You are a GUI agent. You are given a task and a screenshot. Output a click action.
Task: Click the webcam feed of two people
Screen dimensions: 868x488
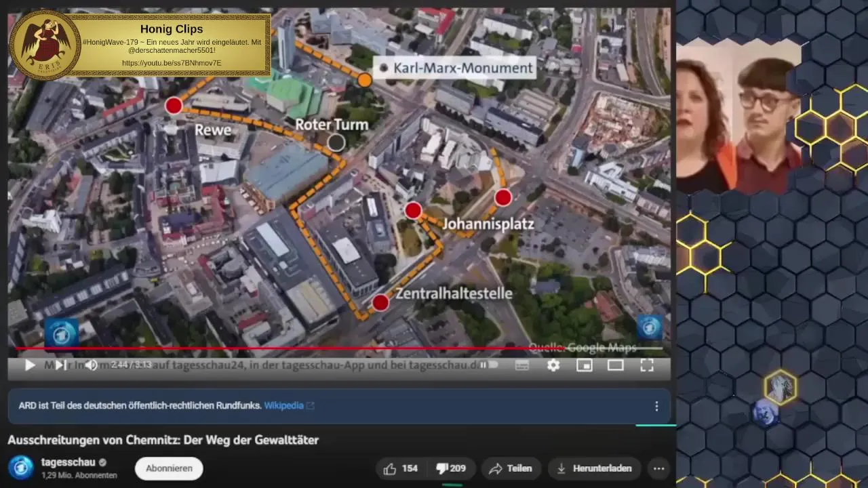click(740, 117)
